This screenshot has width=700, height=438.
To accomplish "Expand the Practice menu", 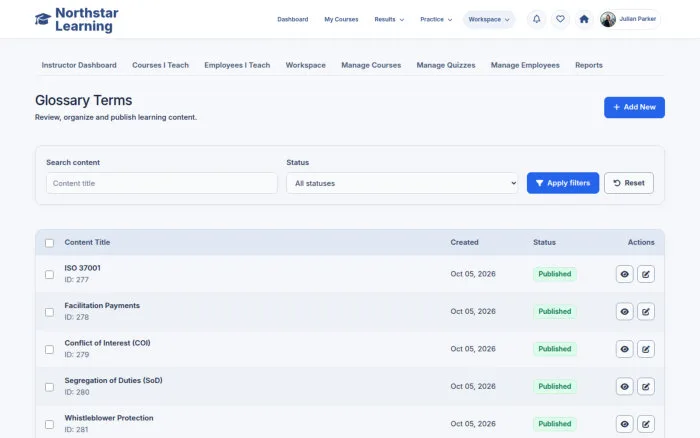I will [x=436, y=19].
